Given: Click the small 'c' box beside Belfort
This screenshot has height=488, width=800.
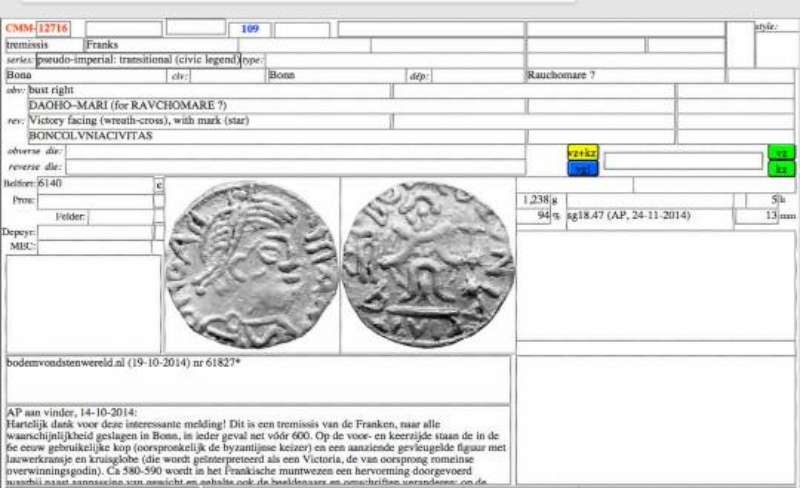Looking at the screenshot, I should pyautogui.click(x=158, y=185).
